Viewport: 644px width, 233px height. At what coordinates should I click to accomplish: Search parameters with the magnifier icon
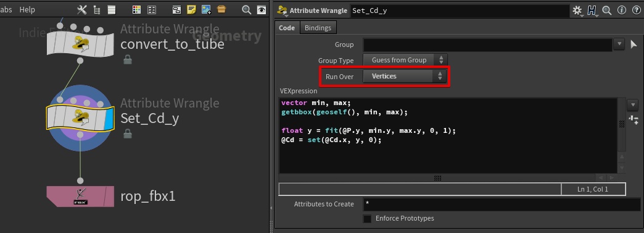(606, 11)
